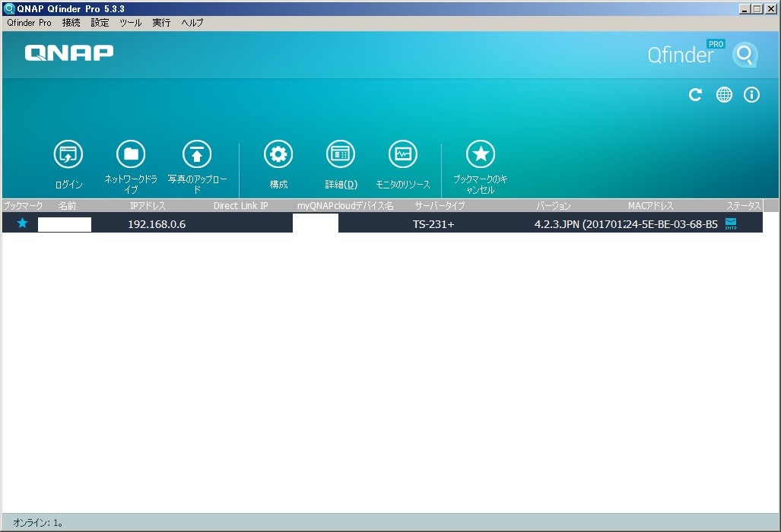Click the MAC address 24-5E-BE-03-68-B5
The height and width of the screenshot is (532, 781).
(671, 224)
